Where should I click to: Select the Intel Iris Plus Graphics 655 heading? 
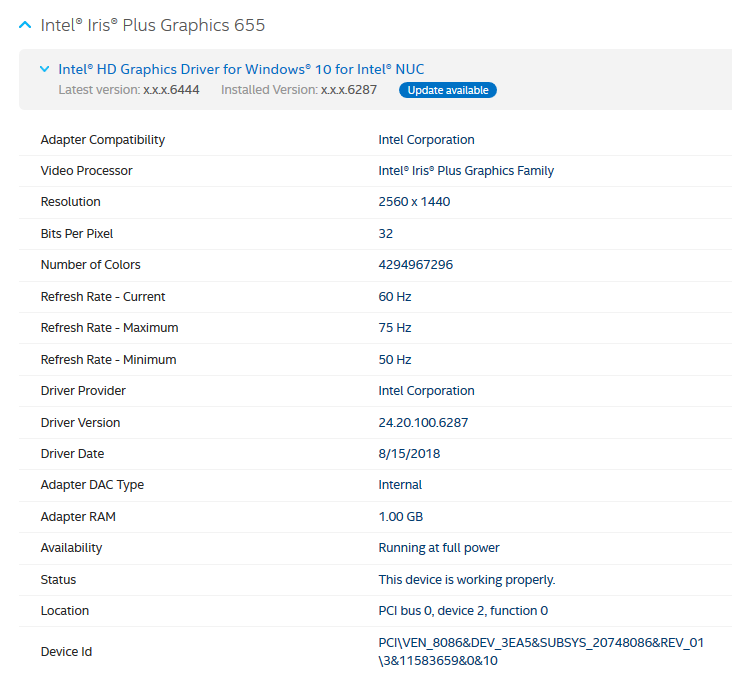(153, 25)
